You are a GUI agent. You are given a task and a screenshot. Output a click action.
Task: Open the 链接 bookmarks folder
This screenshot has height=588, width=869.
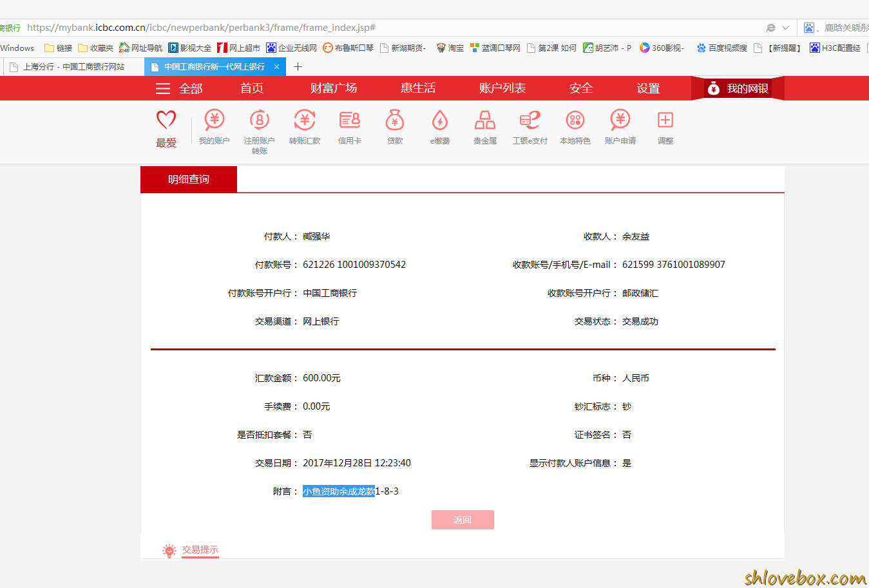point(58,48)
